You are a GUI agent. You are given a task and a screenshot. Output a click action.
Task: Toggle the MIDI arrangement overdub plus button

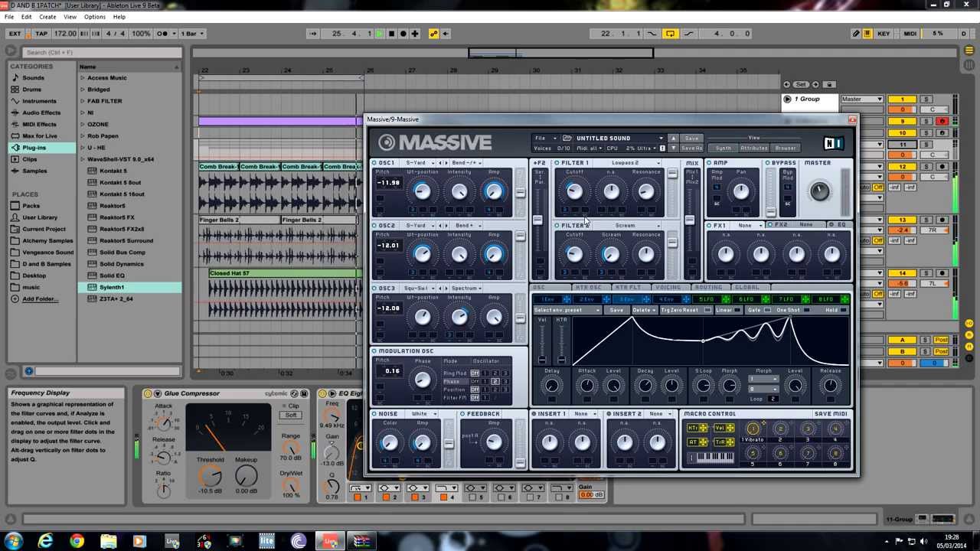point(415,34)
